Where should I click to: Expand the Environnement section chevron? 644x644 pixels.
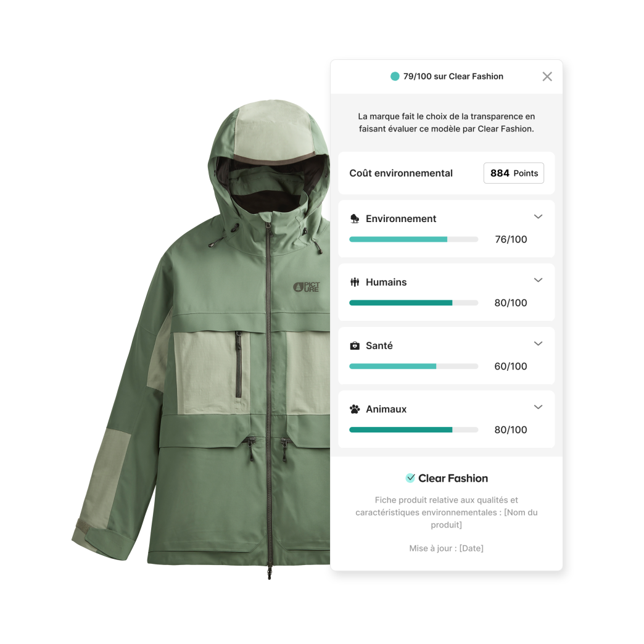pos(538,217)
